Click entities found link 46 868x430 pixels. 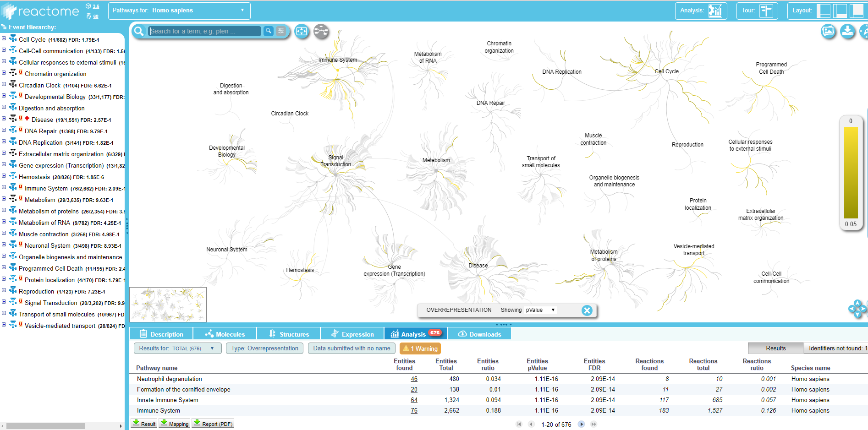tap(414, 379)
